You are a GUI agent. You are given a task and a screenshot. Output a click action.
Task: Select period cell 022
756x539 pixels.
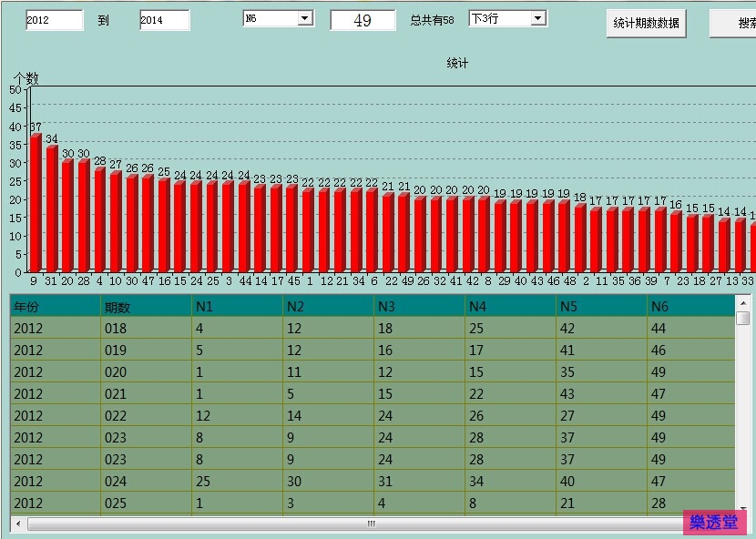pyautogui.click(x=146, y=415)
